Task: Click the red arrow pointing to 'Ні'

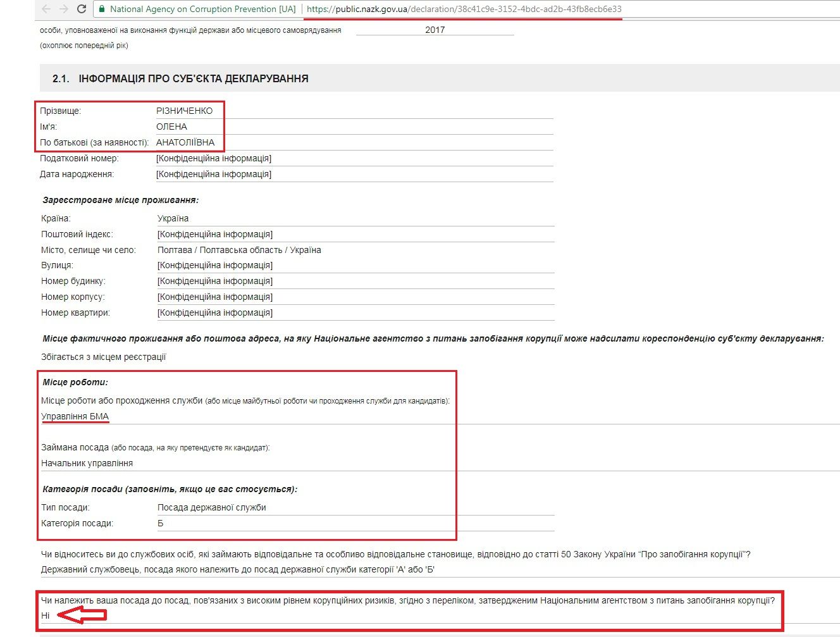Action: (81, 615)
